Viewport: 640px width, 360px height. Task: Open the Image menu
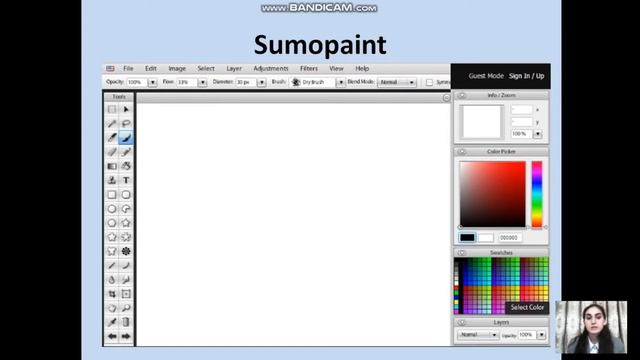[x=177, y=69]
